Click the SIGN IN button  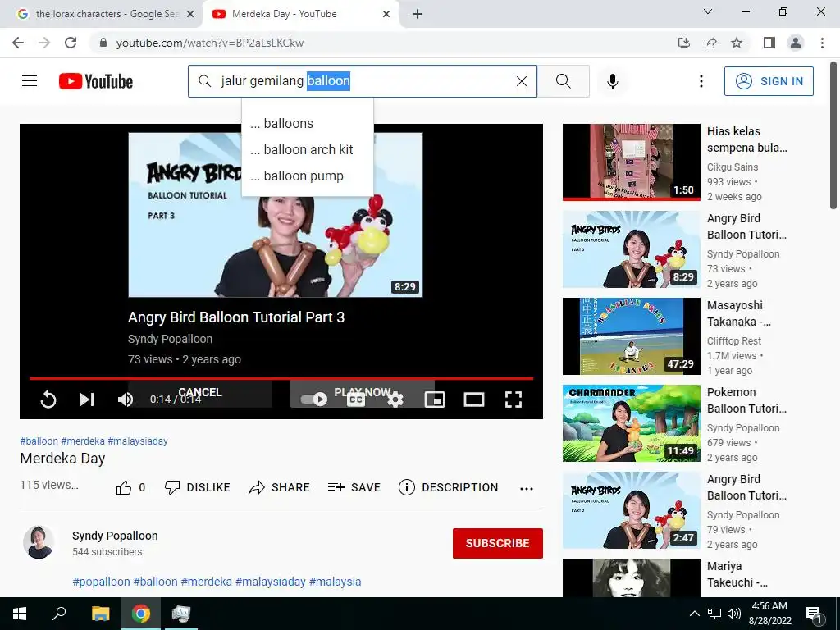[769, 81]
